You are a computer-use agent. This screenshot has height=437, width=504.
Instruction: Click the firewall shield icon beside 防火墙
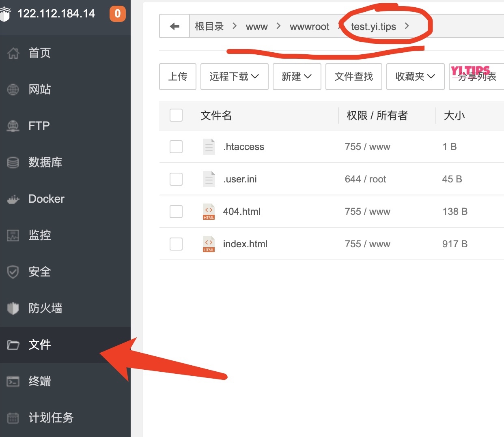tap(13, 308)
